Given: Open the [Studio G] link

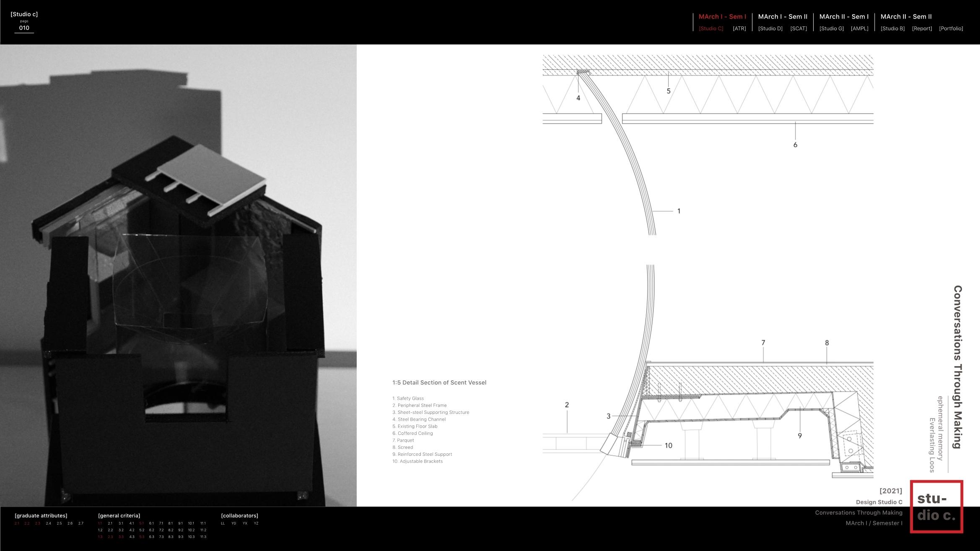Looking at the screenshot, I should click(831, 29).
